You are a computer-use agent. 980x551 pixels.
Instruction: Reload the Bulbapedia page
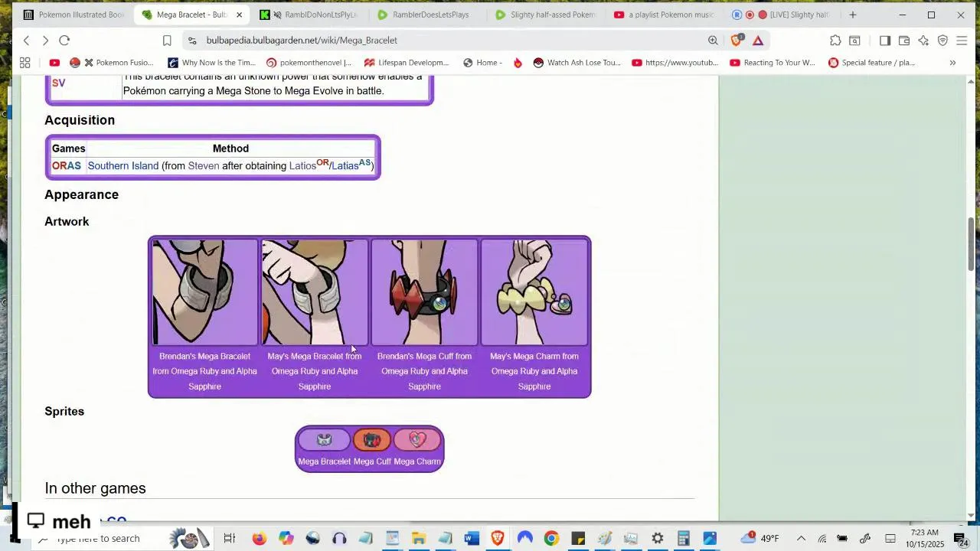[64, 41]
